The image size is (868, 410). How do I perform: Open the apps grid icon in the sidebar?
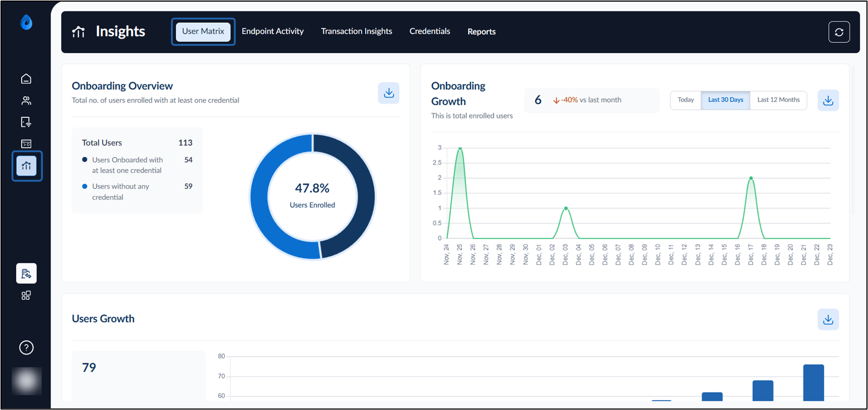(26, 295)
